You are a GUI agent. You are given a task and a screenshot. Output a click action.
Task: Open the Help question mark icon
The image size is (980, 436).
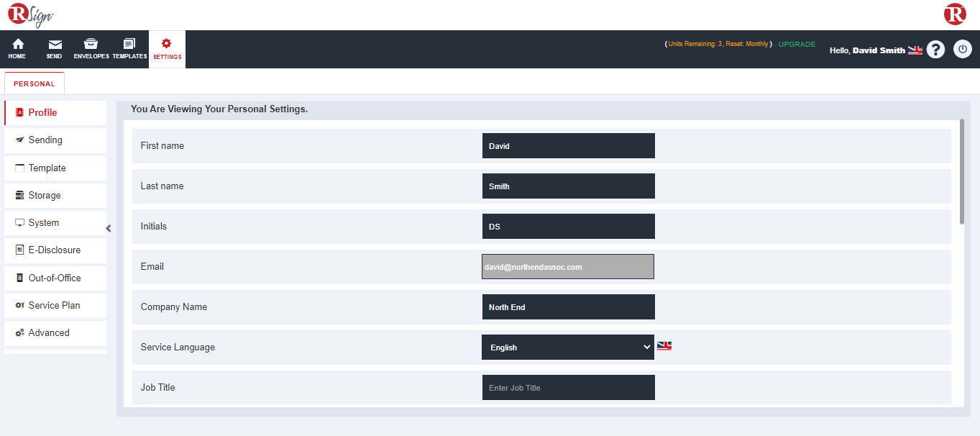tap(935, 50)
